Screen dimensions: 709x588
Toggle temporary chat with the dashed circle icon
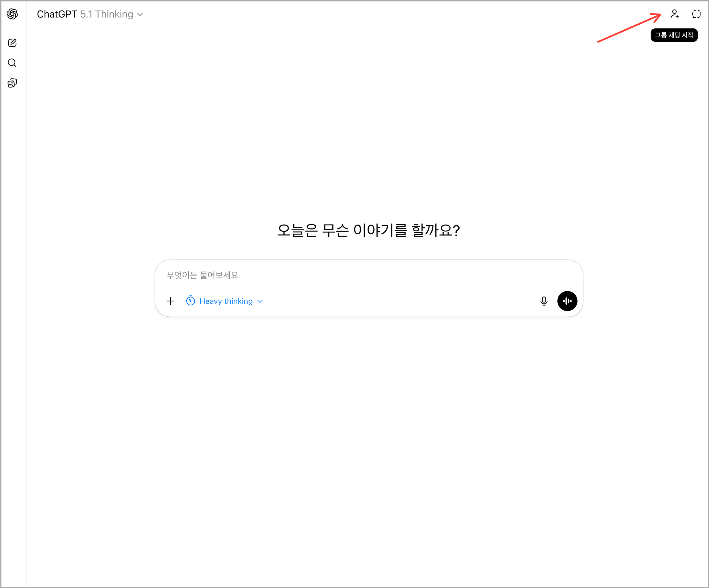tap(697, 14)
